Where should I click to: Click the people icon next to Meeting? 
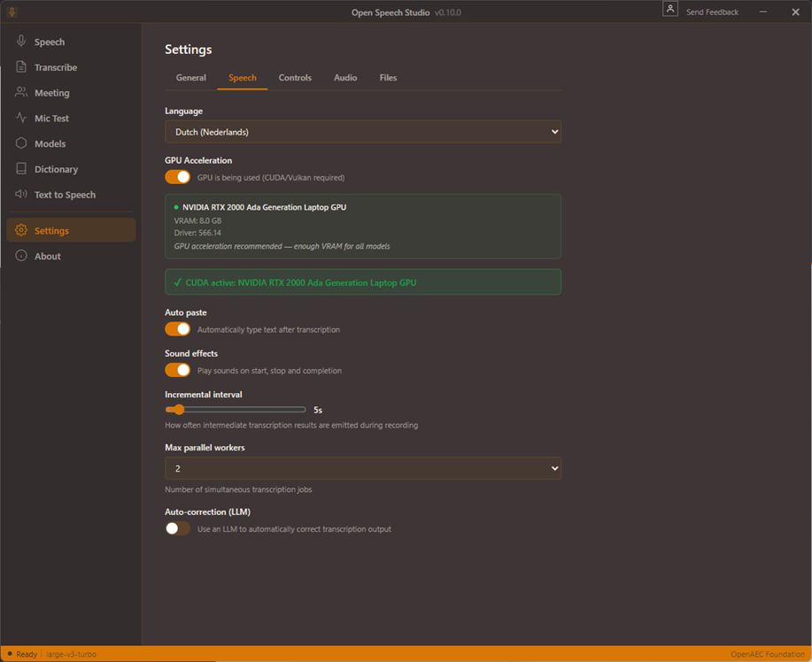[21, 92]
